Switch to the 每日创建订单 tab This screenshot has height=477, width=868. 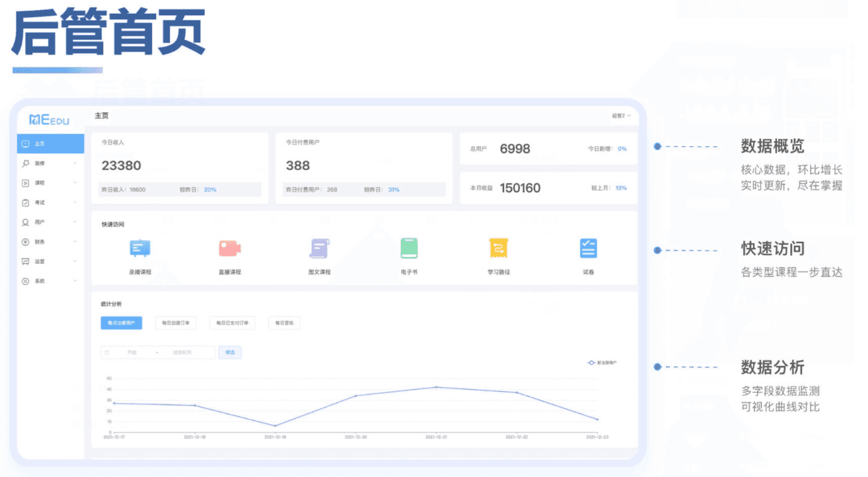(x=176, y=323)
